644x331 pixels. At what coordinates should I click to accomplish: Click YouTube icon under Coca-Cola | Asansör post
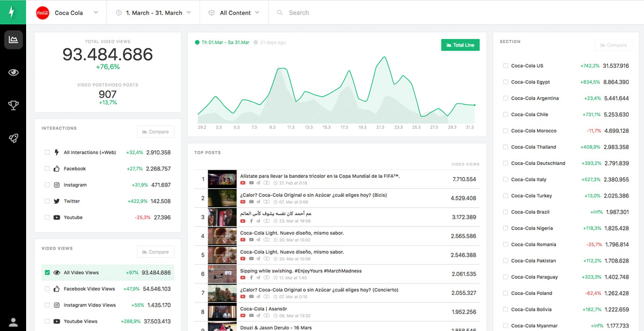pyautogui.click(x=243, y=315)
